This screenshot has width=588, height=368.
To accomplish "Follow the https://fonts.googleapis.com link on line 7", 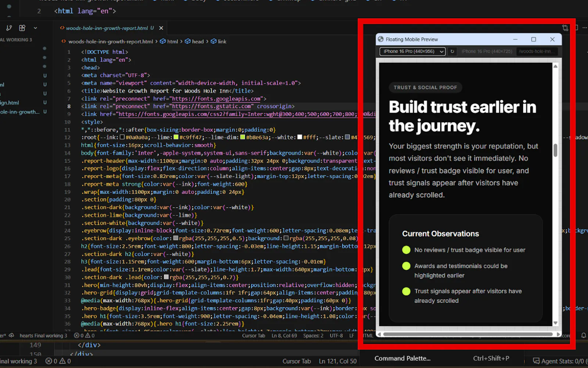I will [x=216, y=99].
